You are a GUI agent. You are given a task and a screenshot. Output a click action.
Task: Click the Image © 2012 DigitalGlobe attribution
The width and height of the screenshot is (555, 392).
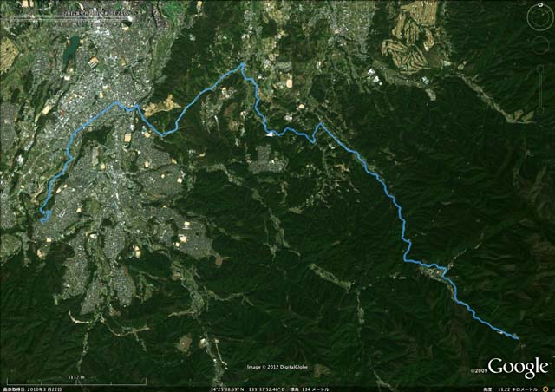(x=277, y=367)
